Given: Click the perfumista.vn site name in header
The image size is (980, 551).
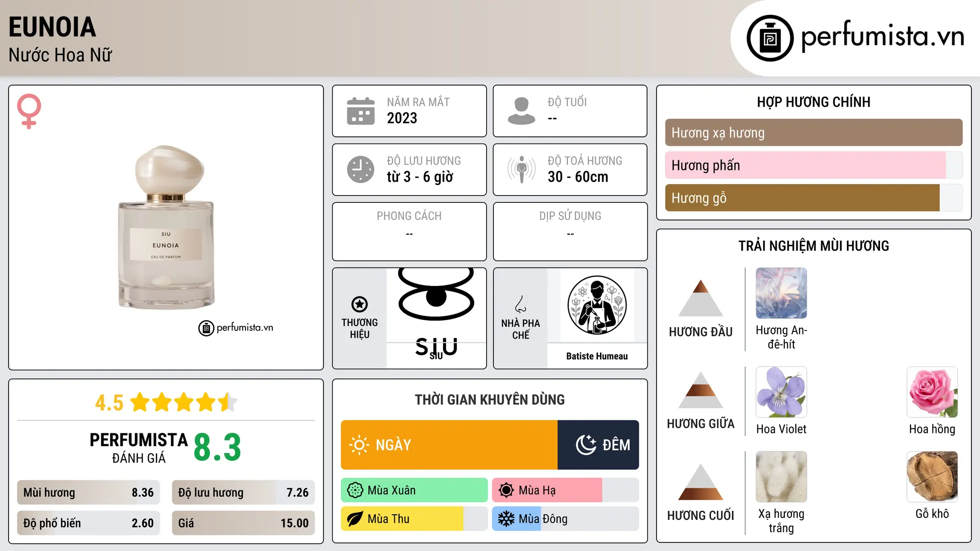Looking at the screenshot, I should (882, 36).
